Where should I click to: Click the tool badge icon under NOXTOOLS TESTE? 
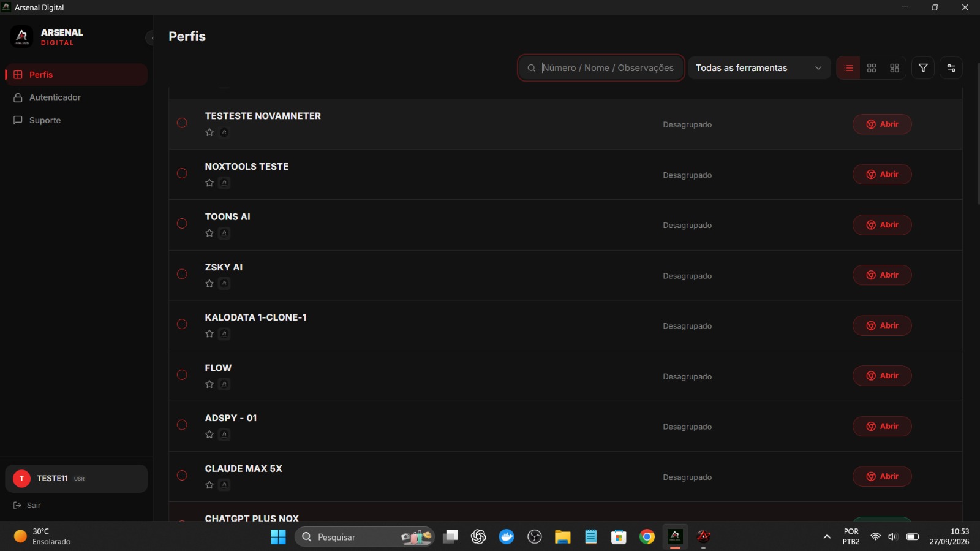tap(224, 183)
